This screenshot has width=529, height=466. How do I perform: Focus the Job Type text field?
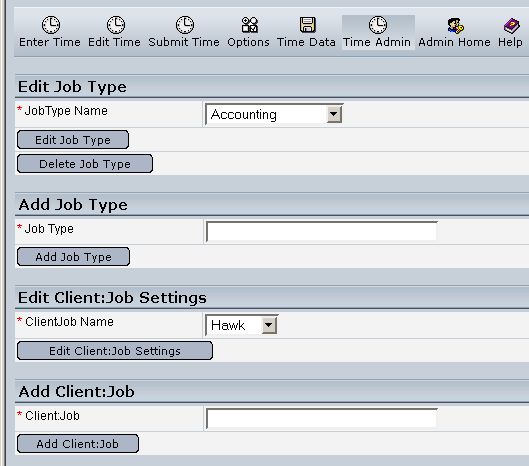322,231
